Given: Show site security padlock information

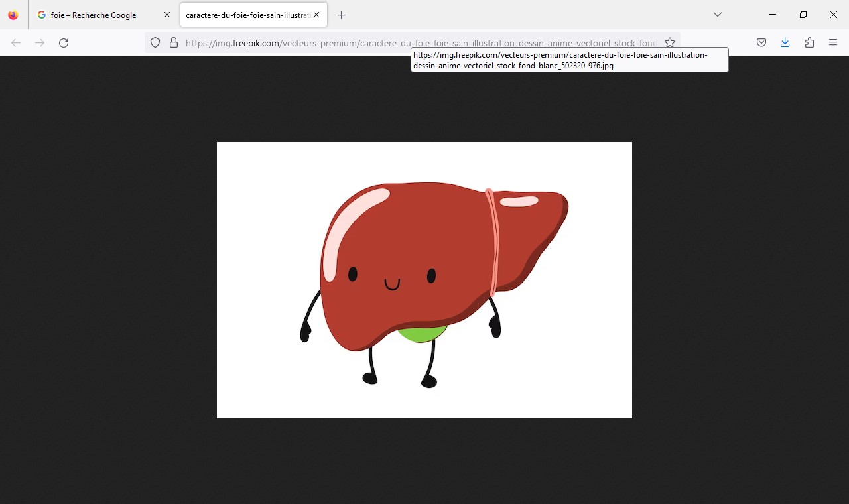Looking at the screenshot, I should (174, 43).
